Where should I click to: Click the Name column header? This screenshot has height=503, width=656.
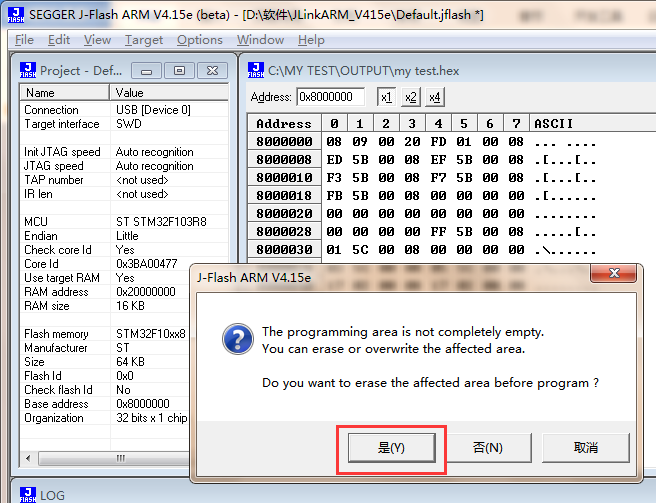(x=65, y=92)
